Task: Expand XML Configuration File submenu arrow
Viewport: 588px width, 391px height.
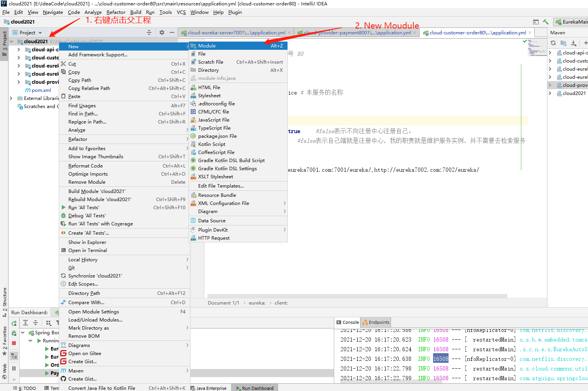Action: tap(284, 203)
